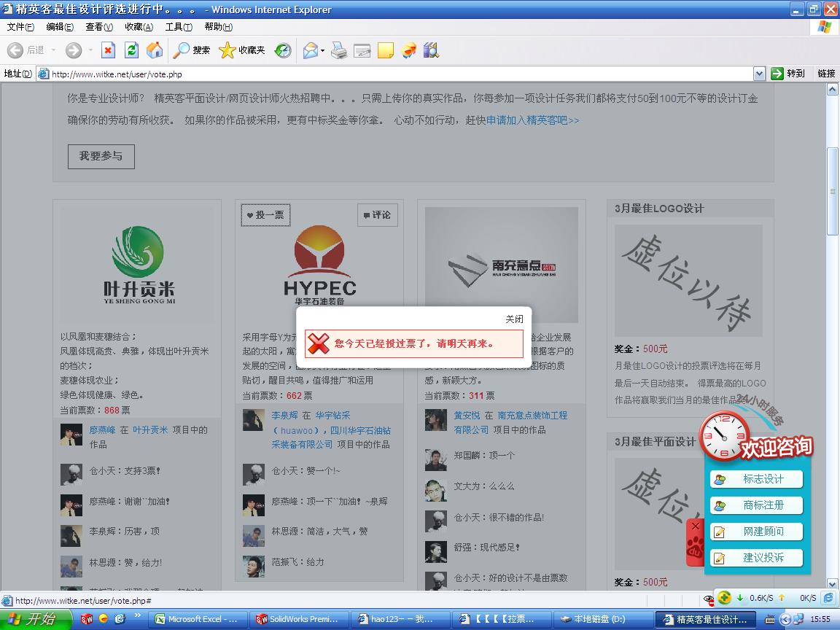Click the 欢迎咨询 clock banner

pos(756,437)
